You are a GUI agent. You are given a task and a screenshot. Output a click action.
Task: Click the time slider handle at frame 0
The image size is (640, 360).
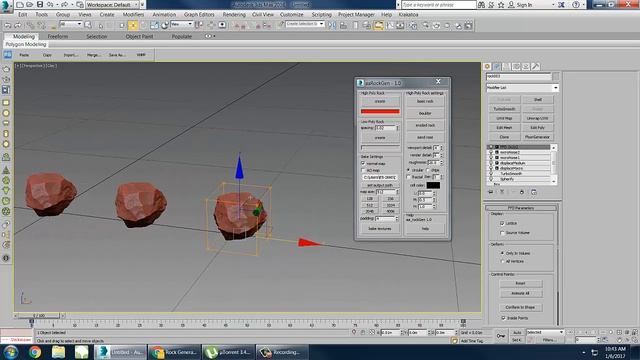pos(39,316)
